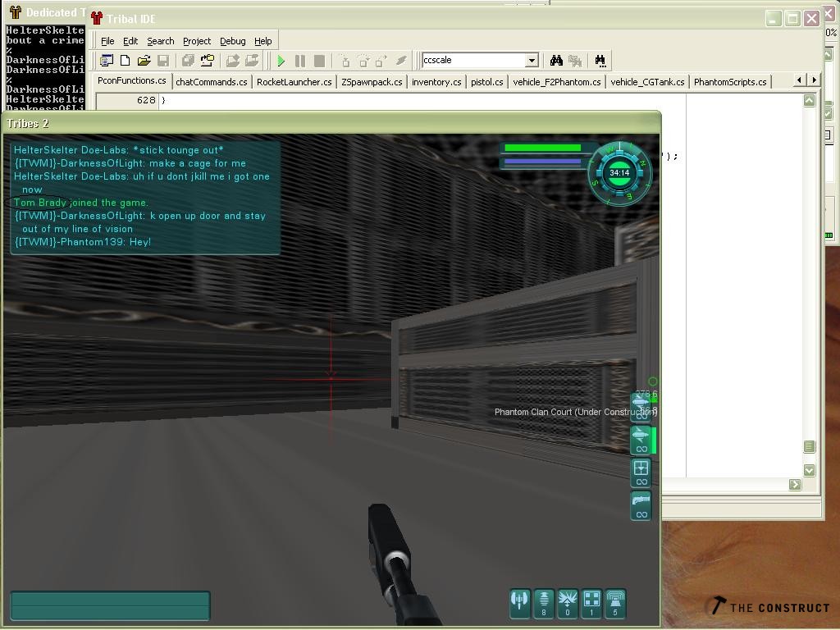840x630 pixels.
Task: Click the right arrow to scroll the file tabs
Action: [814, 80]
